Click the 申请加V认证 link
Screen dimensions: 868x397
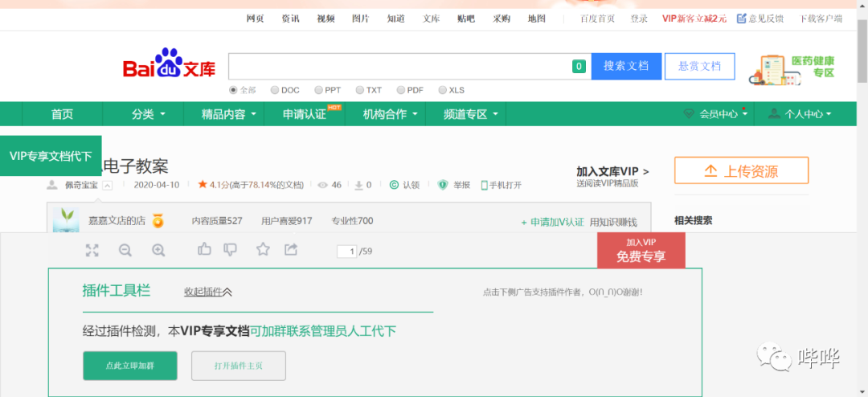[552, 222]
